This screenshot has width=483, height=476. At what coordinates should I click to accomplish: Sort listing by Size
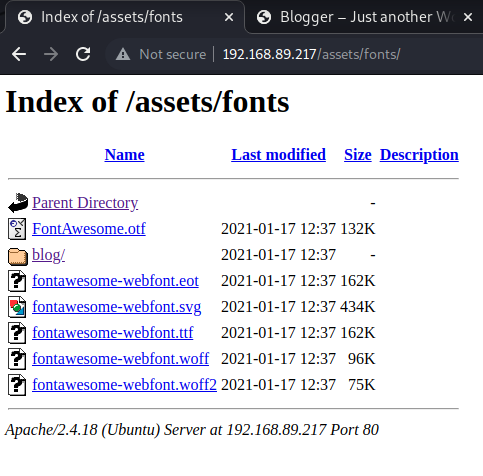358,155
